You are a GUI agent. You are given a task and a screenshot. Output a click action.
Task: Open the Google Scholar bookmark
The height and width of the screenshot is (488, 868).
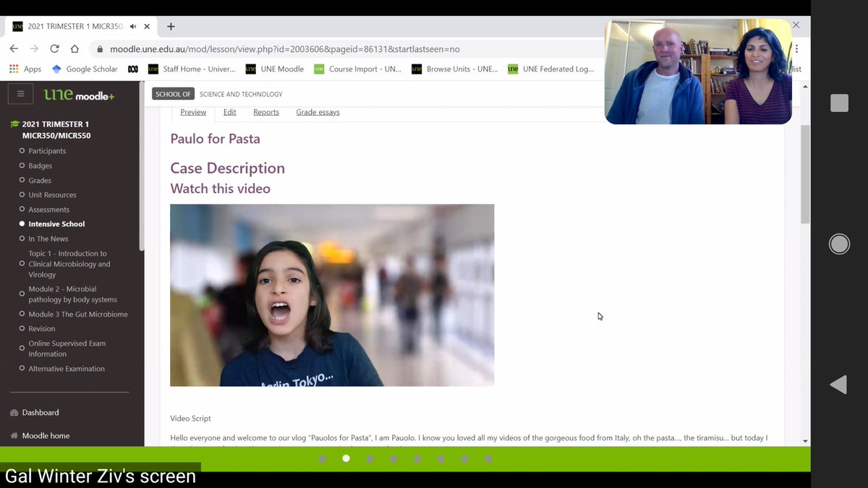(x=85, y=69)
